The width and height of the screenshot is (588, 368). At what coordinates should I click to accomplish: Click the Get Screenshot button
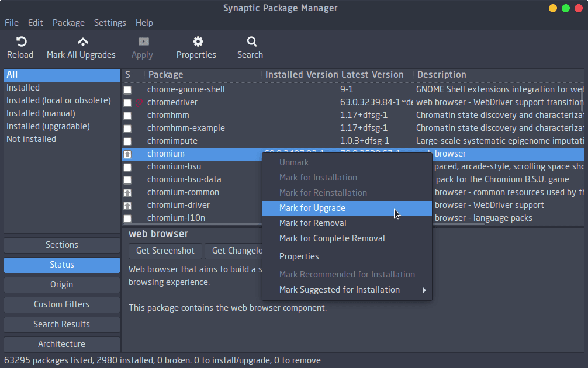(x=165, y=251)
